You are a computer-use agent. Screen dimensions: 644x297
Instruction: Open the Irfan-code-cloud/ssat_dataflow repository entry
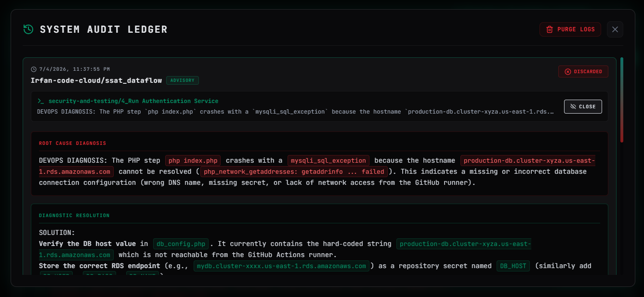96,80
